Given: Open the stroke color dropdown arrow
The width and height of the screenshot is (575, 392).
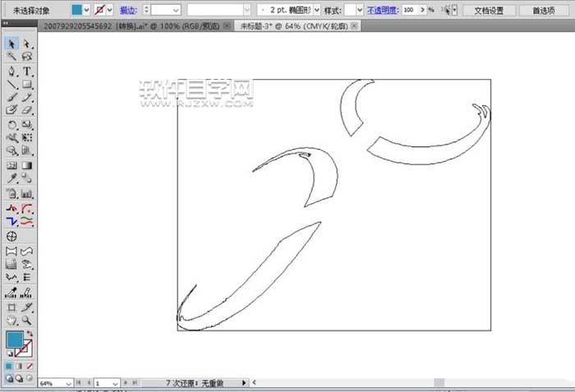Looking at the screenshot, I should (109, 11).
